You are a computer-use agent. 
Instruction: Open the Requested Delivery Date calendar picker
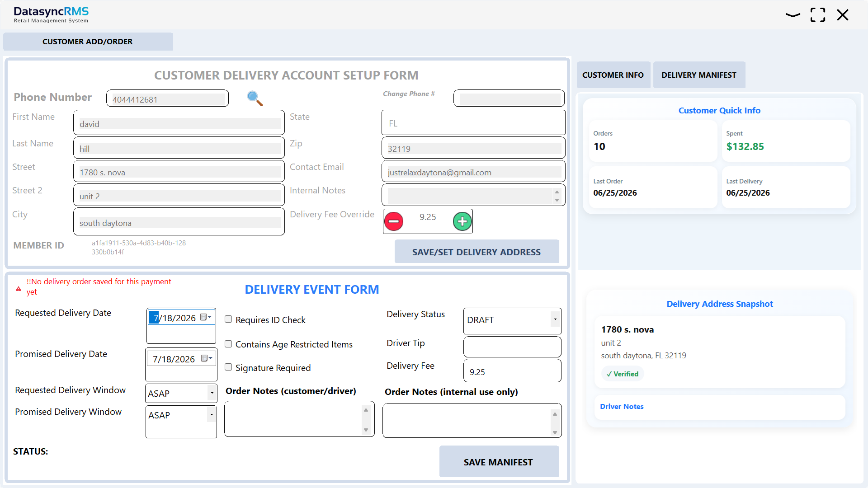coord(206,317)
